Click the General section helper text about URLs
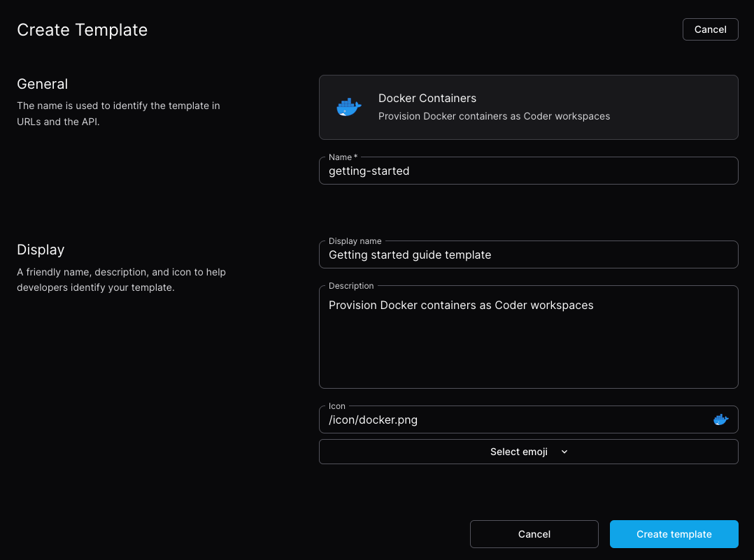The width and height of the screenshot is (754, 560). (118, 113)
